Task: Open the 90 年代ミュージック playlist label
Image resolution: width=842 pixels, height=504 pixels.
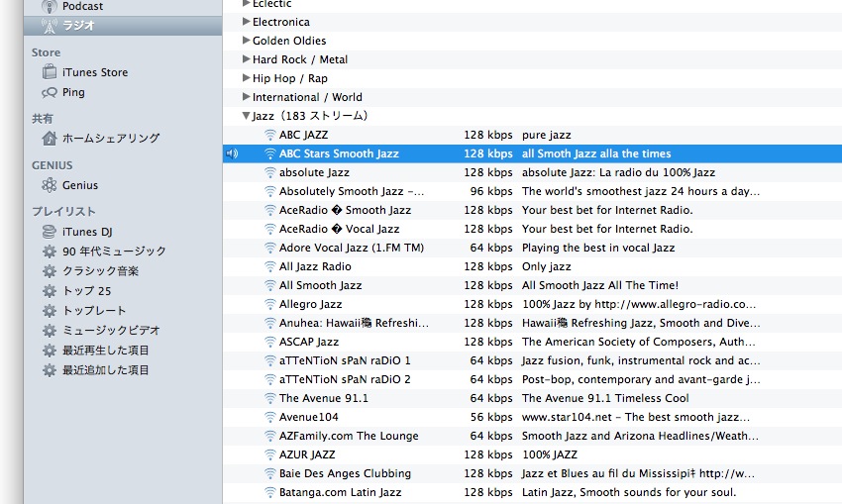Action: pyautogui.click(x=114, y=252)
